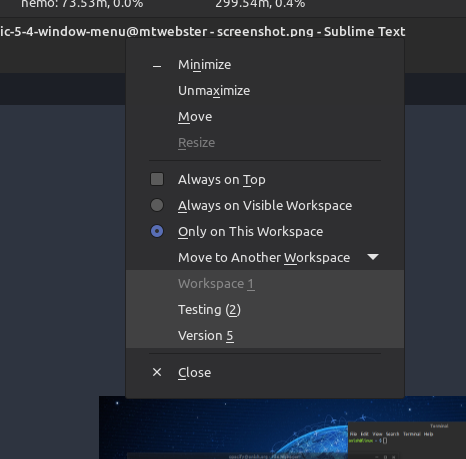Click the Always on Top text label
The height and width of the screenshot is (459, 466).
coord(222,180)
